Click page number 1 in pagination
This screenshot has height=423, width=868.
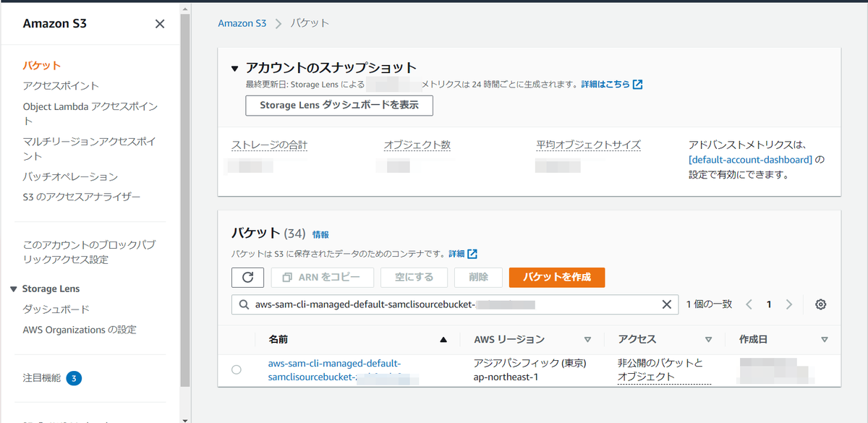769,304
